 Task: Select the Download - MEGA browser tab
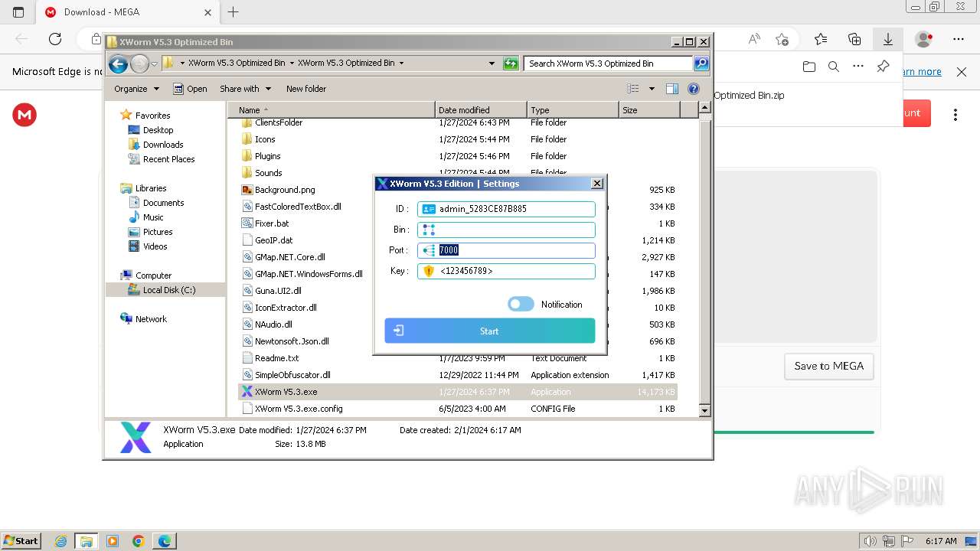click(x=128, y=12)
